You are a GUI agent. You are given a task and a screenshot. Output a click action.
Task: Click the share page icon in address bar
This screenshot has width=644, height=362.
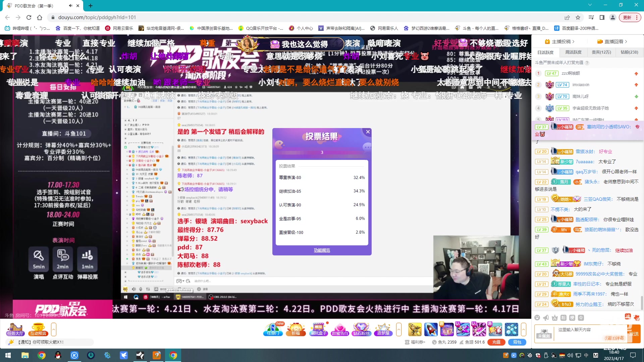(567, 17)
